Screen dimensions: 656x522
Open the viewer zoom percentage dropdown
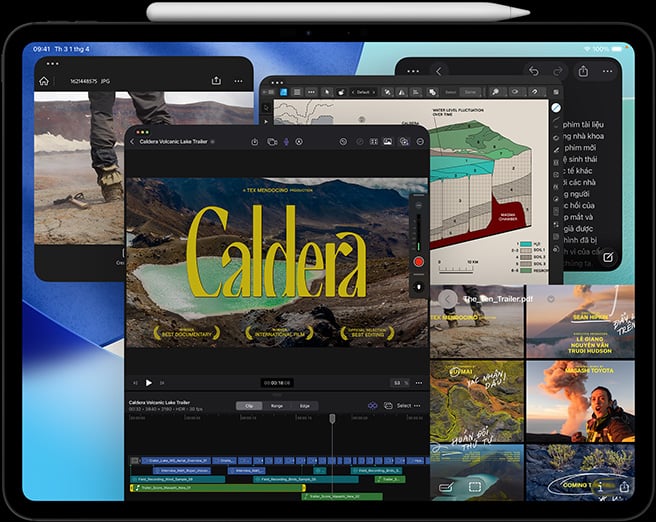tap(398, 382)
